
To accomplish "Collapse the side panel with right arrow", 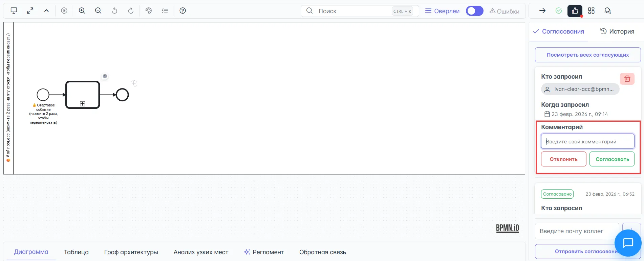I will [x=542, y=11].
